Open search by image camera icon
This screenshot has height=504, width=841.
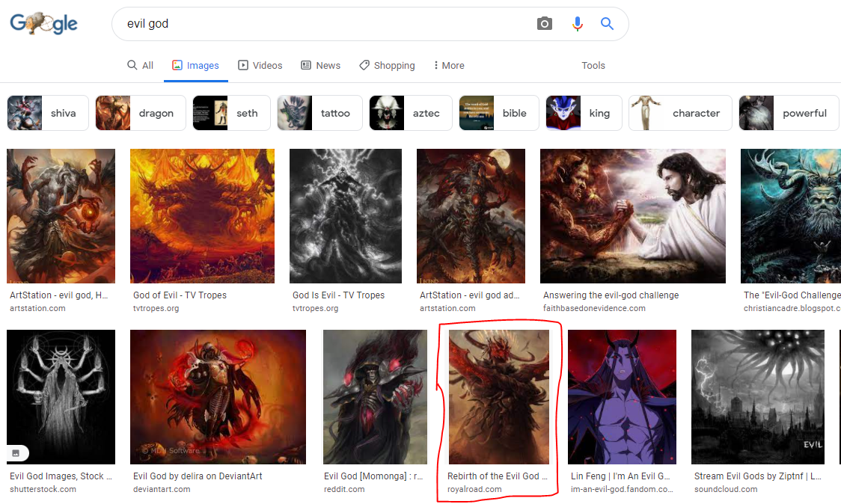[545, 24]
